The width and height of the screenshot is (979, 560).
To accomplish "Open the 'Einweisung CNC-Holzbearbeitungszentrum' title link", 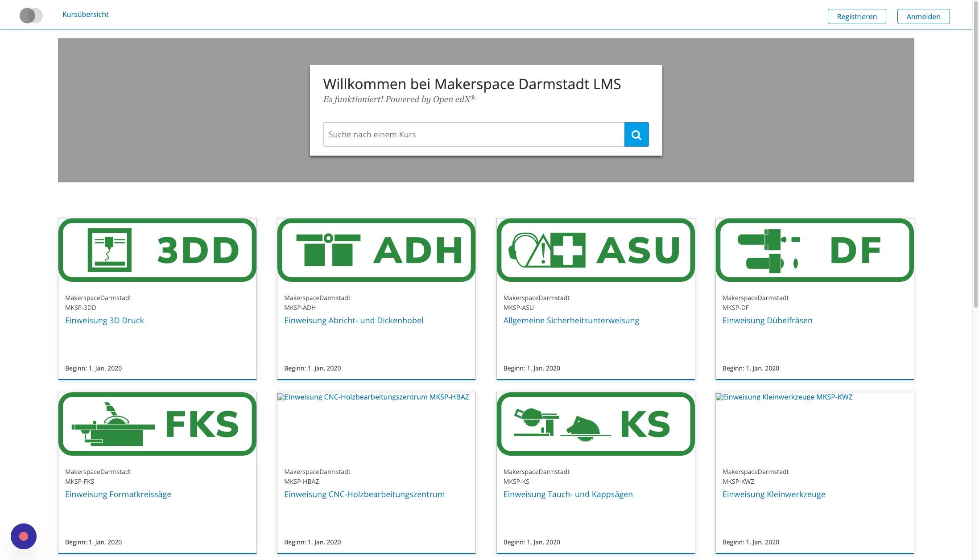I will tap(364, 494).
